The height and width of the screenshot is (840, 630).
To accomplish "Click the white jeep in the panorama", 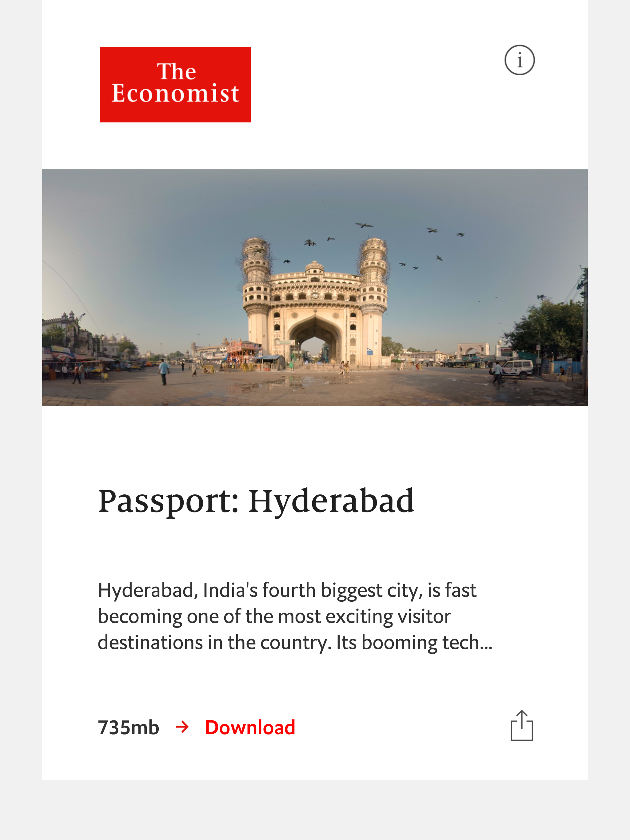I will click(517, 368).
